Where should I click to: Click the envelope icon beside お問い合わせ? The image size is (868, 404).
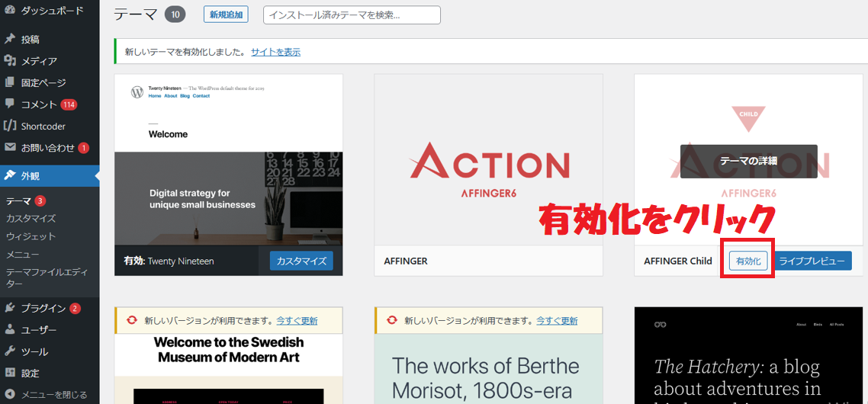(x=9, y=148)
